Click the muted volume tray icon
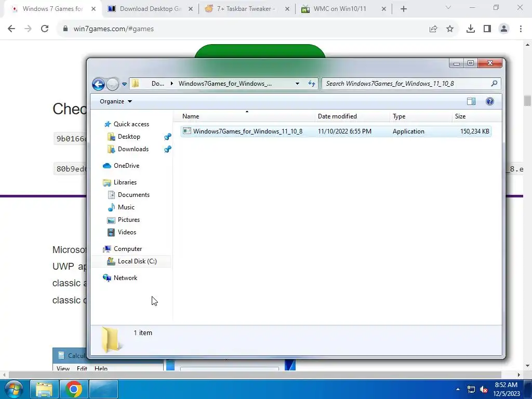The image size is (532, 399). click(484, 390)
